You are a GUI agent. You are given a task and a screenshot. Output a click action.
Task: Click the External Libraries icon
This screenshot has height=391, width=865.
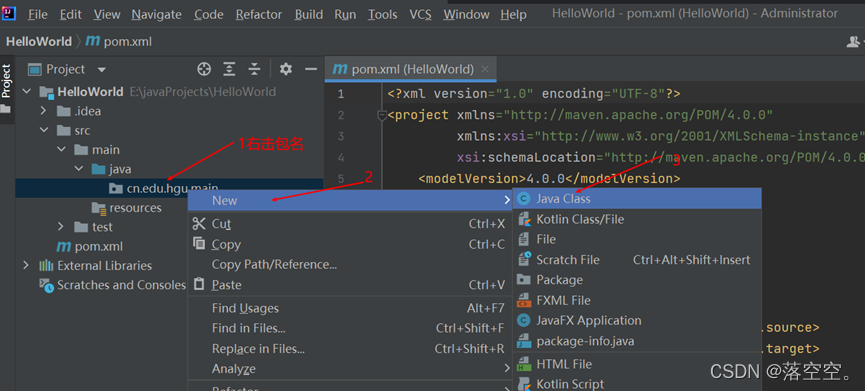click(46, 265)
